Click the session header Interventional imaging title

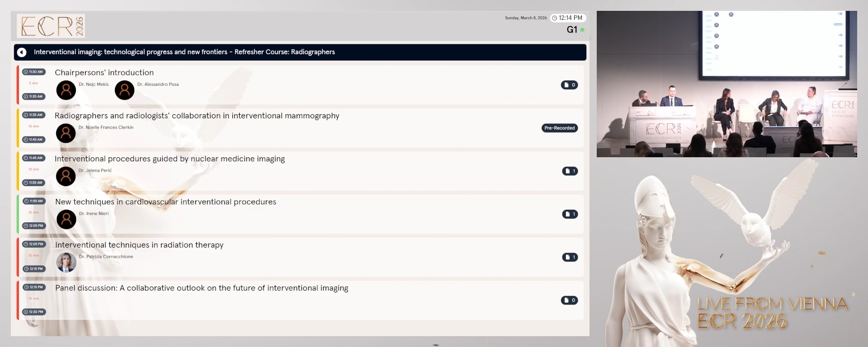[184, 52]
